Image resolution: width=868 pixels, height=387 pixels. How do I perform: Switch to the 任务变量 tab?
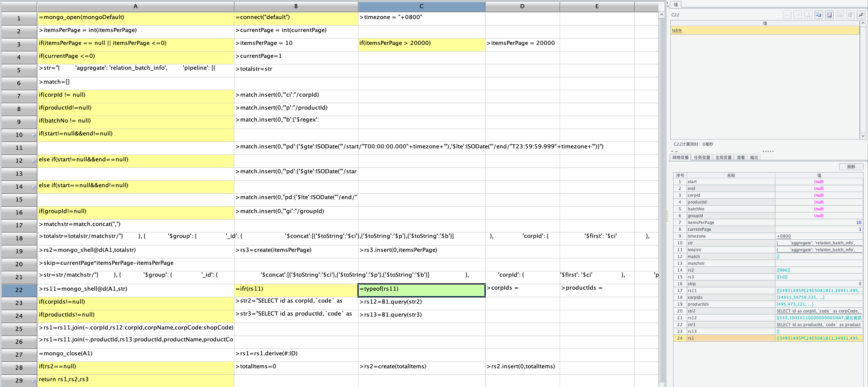coord(702,157)
